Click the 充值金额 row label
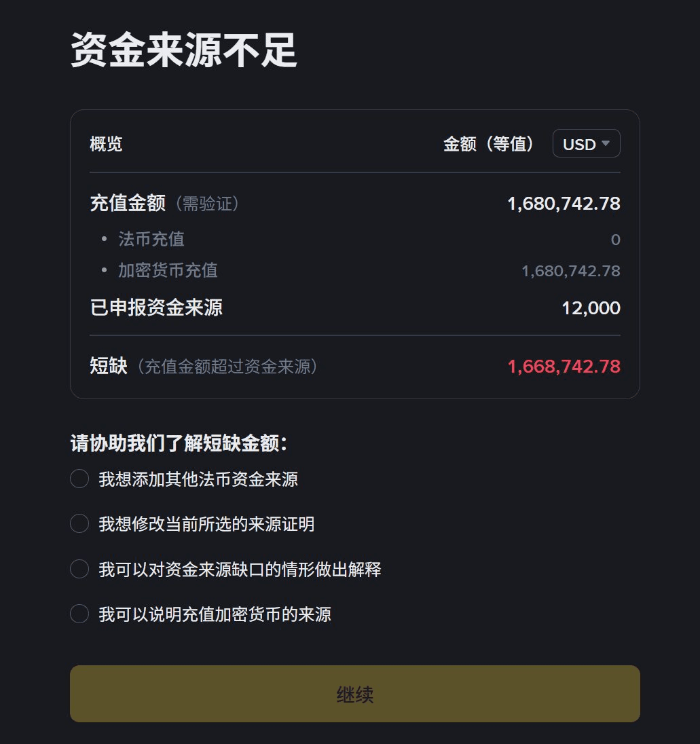 pyautogui.click(x=128, y=203)
